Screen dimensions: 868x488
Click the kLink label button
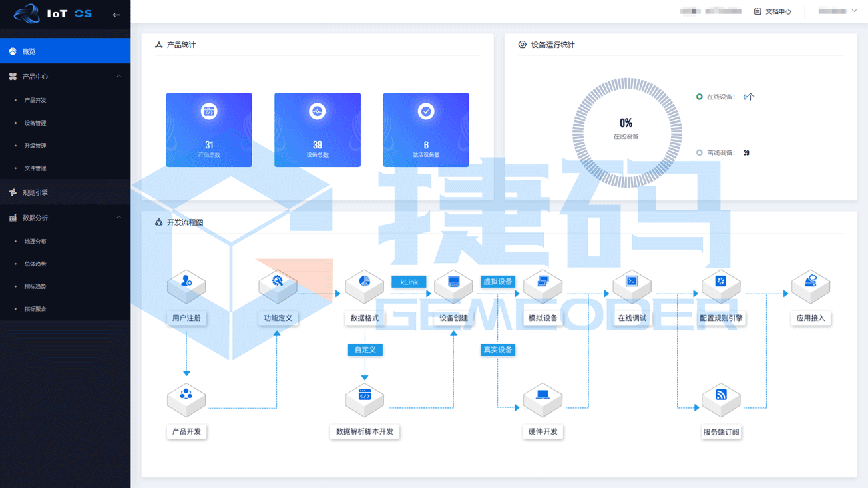point(409,282)
